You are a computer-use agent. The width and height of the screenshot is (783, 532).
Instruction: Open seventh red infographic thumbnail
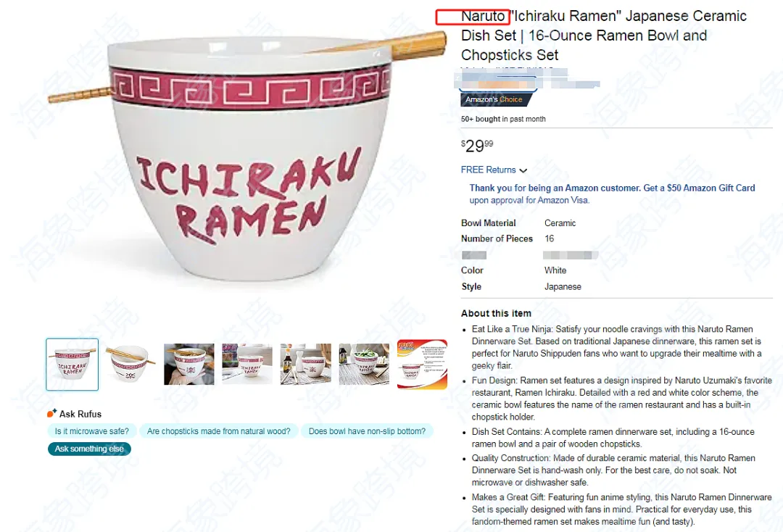[423, 365]
